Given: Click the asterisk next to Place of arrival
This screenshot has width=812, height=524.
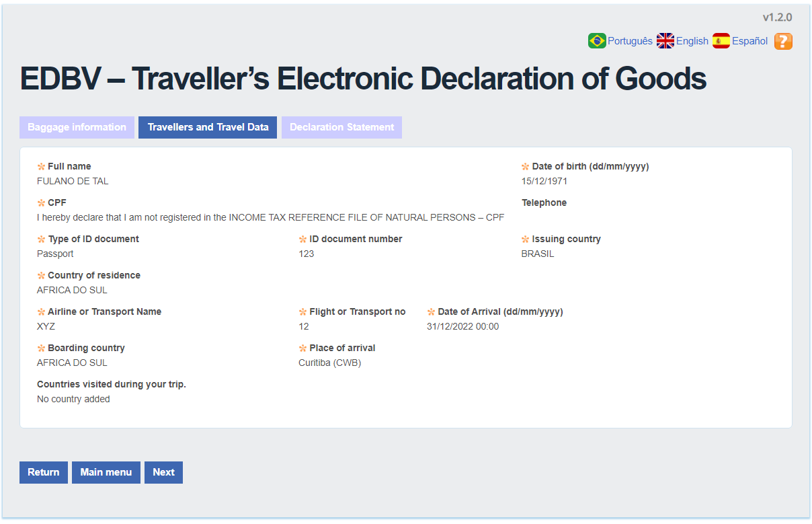Looking at the screenshot, I should (303, 348).
